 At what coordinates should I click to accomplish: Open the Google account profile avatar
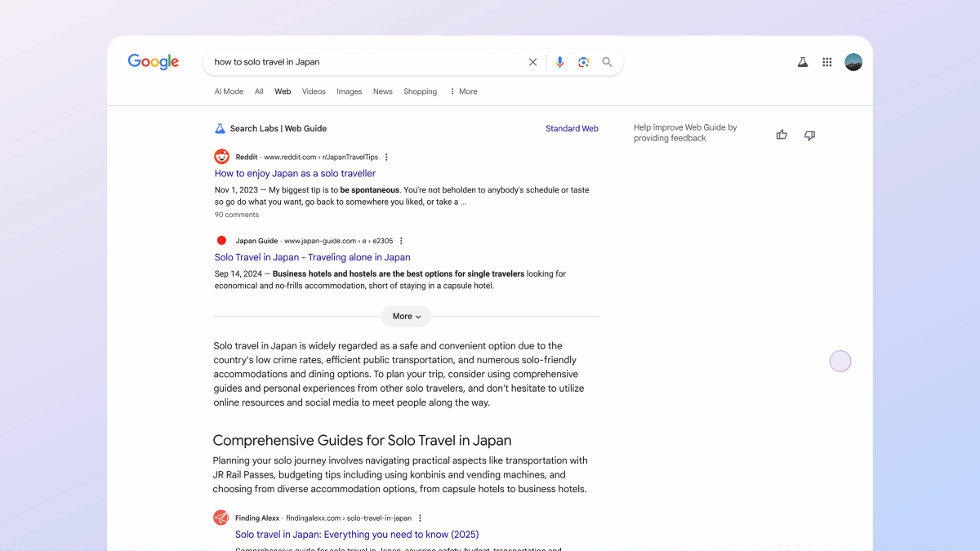tap(853, 62)
